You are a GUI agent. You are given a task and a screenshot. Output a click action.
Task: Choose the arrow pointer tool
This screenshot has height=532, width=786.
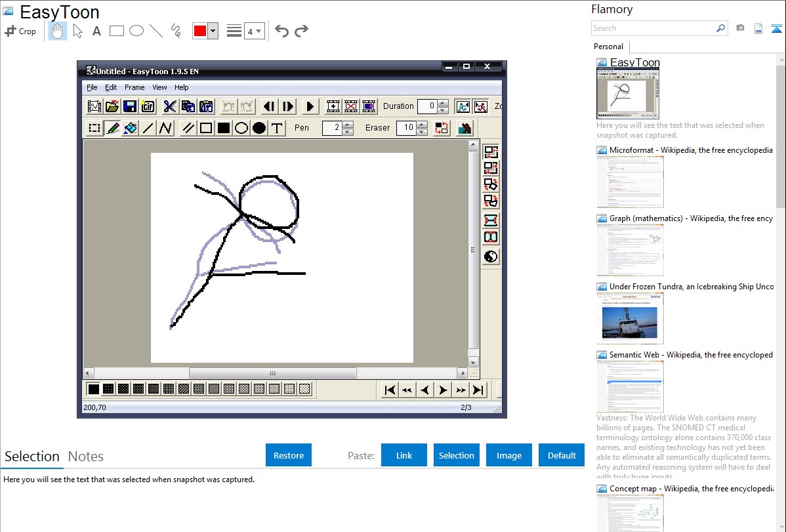click(77, 31)
